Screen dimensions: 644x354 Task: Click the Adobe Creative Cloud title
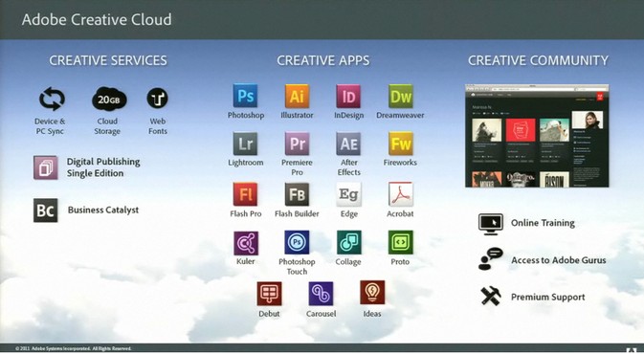[97, 20]
